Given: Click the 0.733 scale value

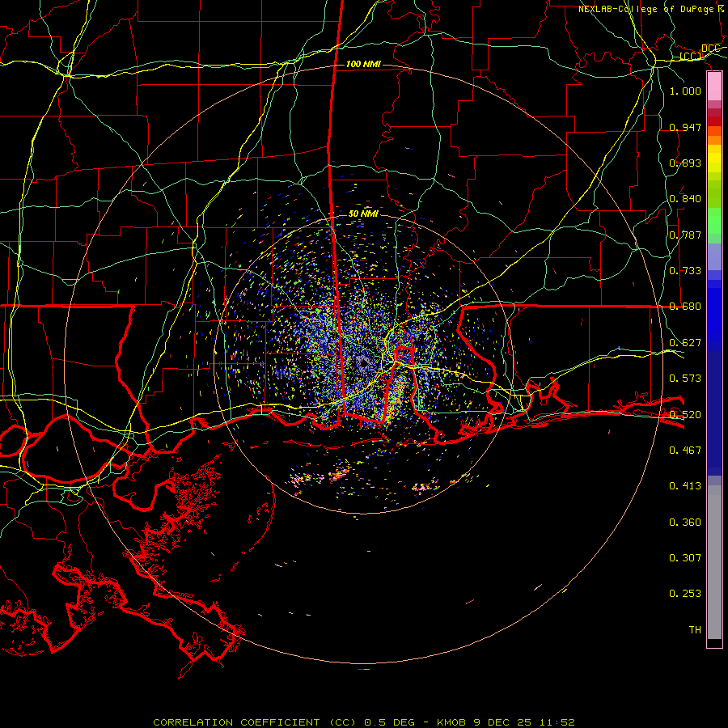Looking at the screenshot, I should [x=685, y=271].
